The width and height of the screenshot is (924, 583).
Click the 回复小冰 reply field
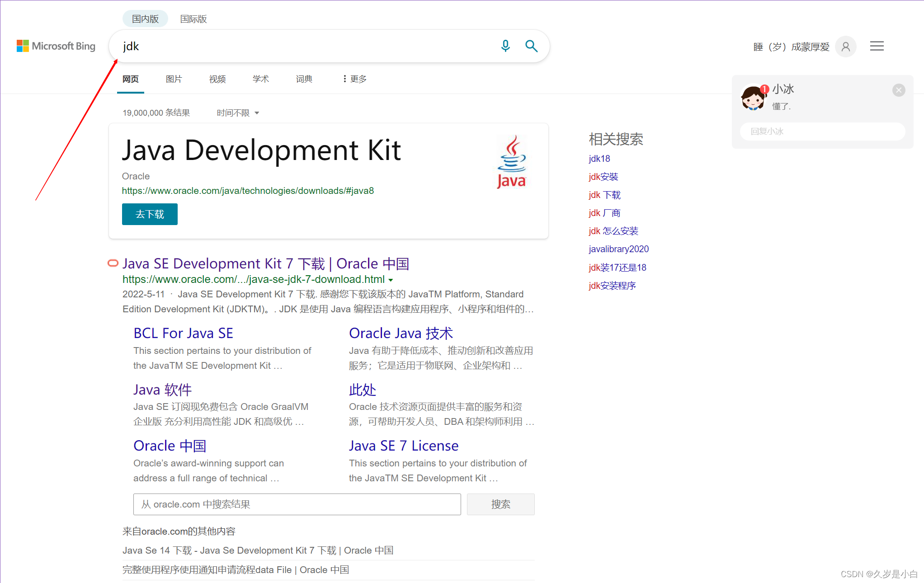822,132
